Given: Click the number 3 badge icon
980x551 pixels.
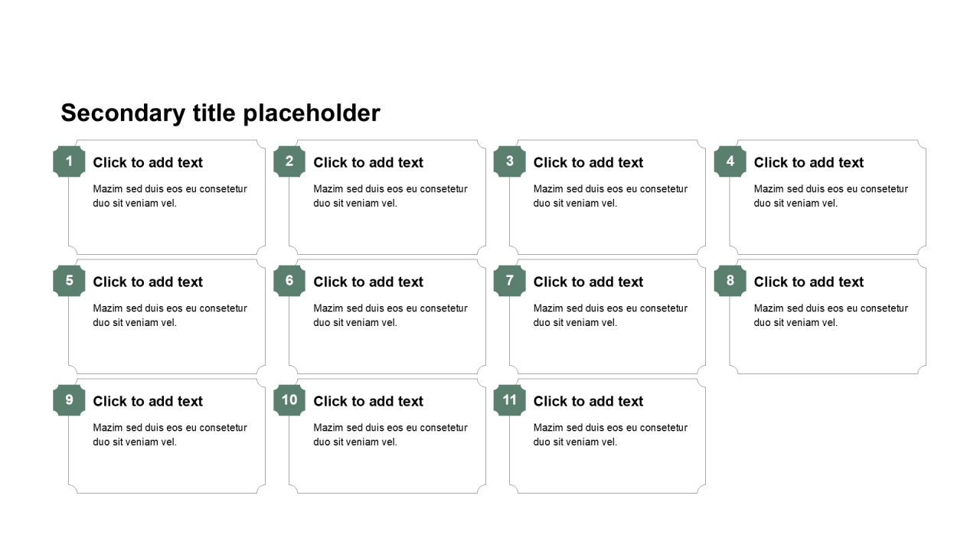Looking at the screenshot, I should 509,161.
